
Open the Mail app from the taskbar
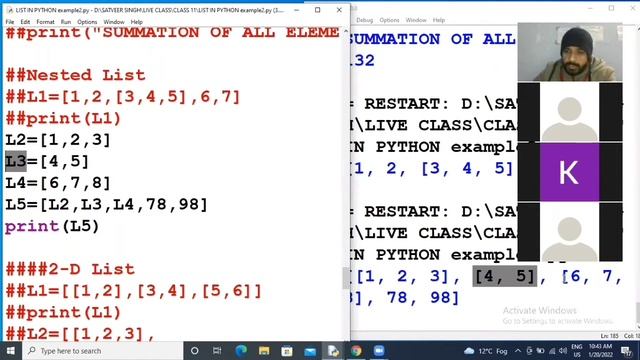(310, 351)
